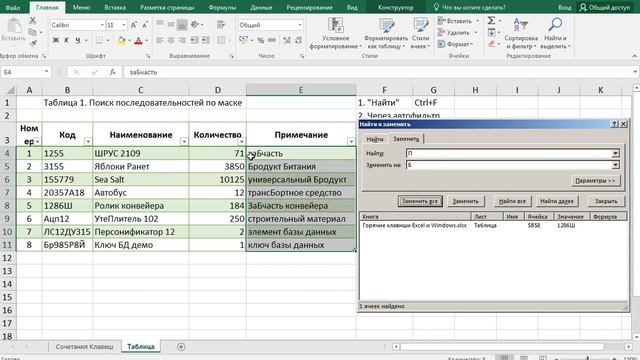Click the Найти далее button

[x=557, y=201]
